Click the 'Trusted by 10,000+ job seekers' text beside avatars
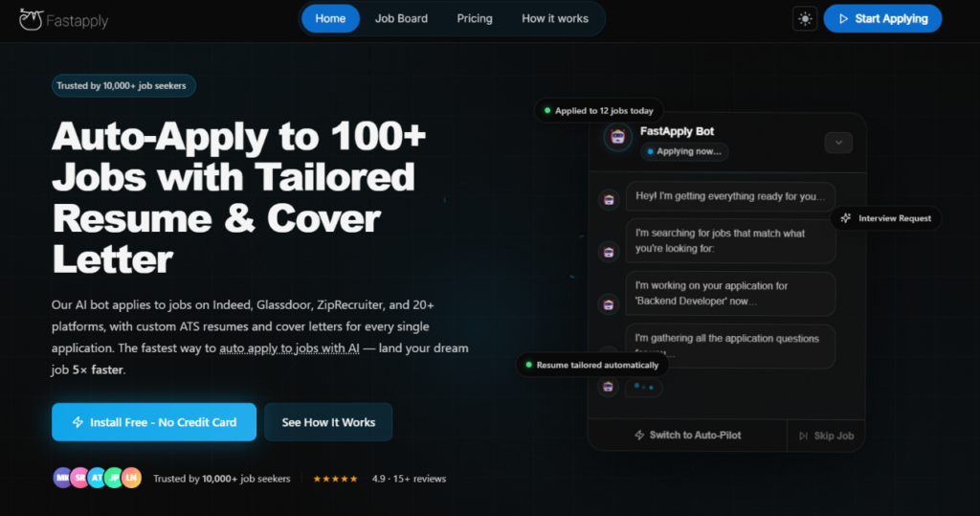Image resolution: width=980 pixels, height=516 pixels. (222, 479)
